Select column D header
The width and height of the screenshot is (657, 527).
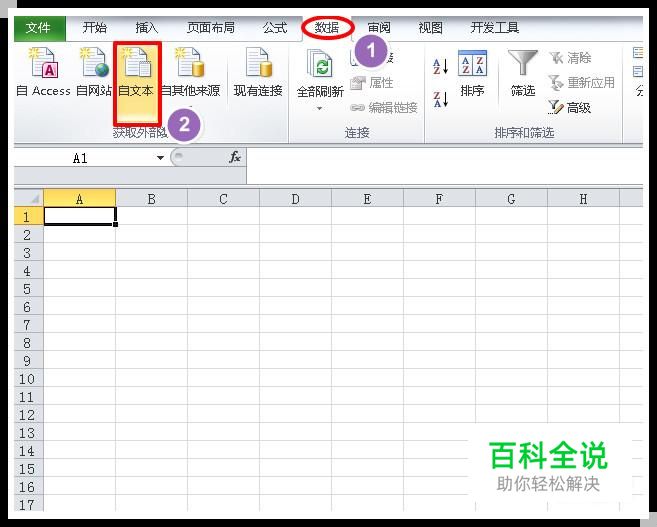coord(295,198)
